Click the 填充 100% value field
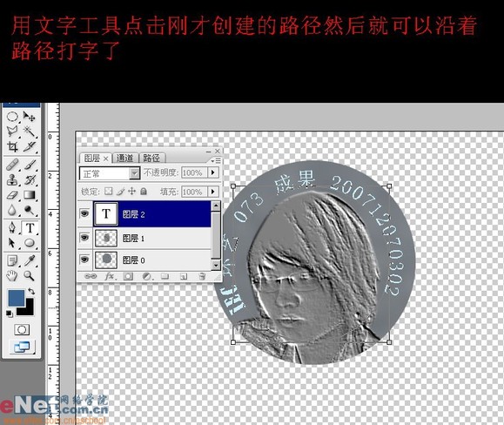This screenshot has width=504, height=425. (x=194, y=192)
